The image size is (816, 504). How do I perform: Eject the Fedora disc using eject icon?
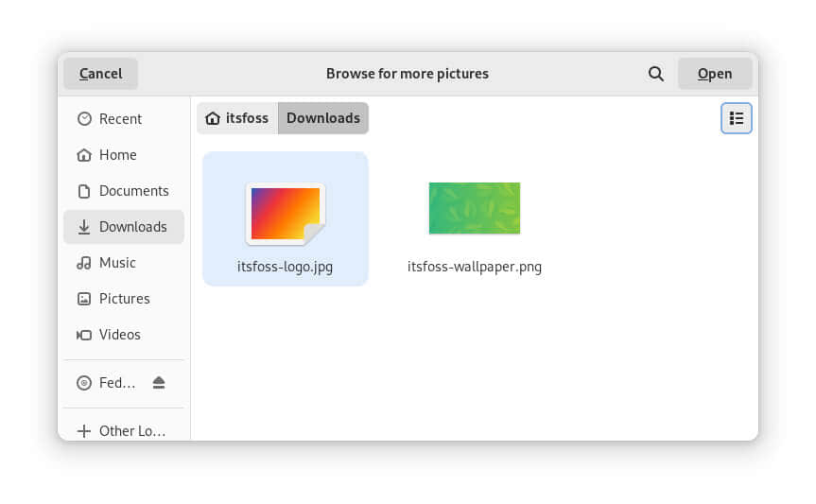pos(159,383)
